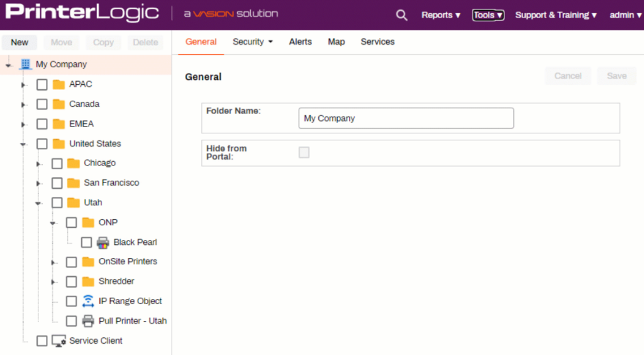Check the APAC folder checkbox
The width and height of the screenshot is (644, 355).
coord(42,84)
